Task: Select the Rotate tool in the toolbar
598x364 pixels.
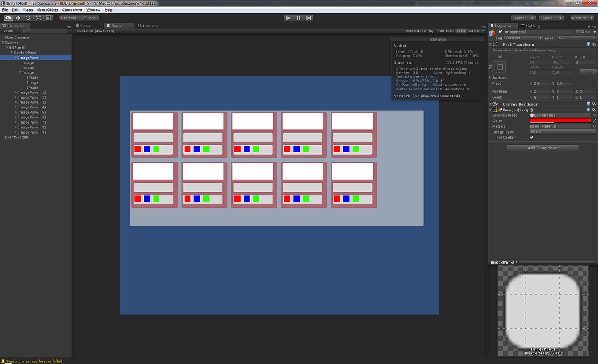Action: pyautogui.click(x=27, y=17)
